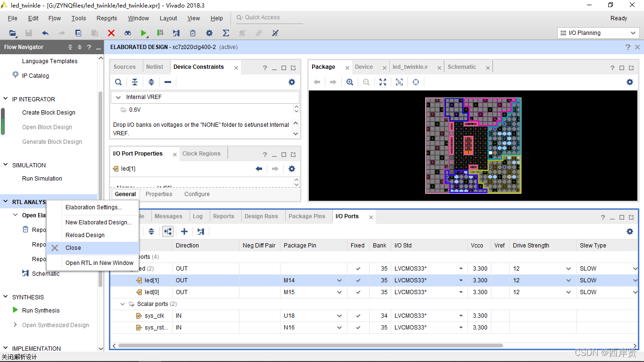Toggle Fixed checkmark for led (2) bus row
This screenshot has width=644, height=362.
[358, 269]
